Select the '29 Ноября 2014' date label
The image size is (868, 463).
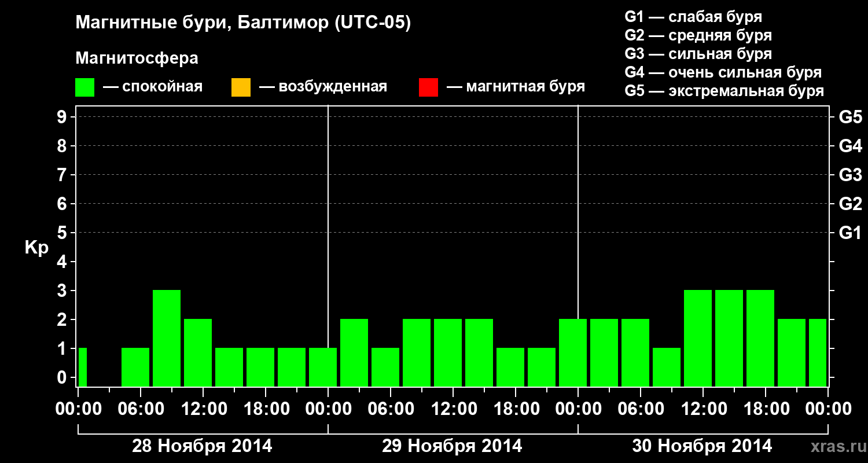452,446
